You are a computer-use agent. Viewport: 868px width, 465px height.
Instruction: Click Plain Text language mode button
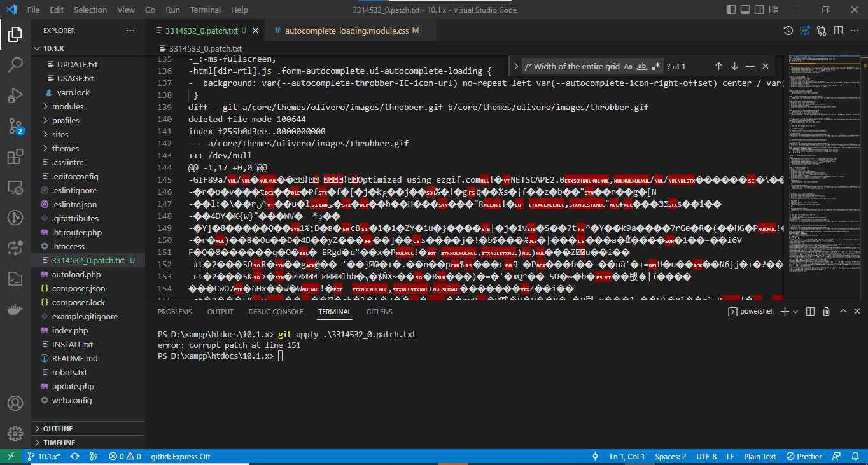(x=760, y=457)
